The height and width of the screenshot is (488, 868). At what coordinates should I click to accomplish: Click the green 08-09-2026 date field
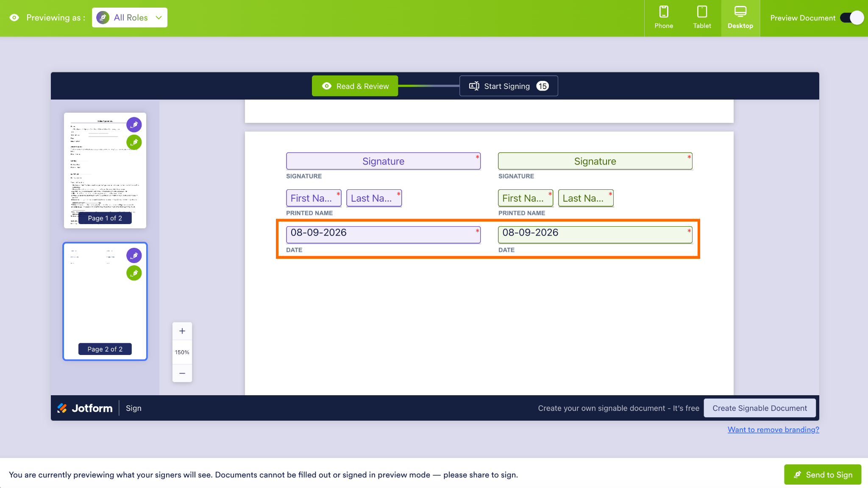point(595,235)
